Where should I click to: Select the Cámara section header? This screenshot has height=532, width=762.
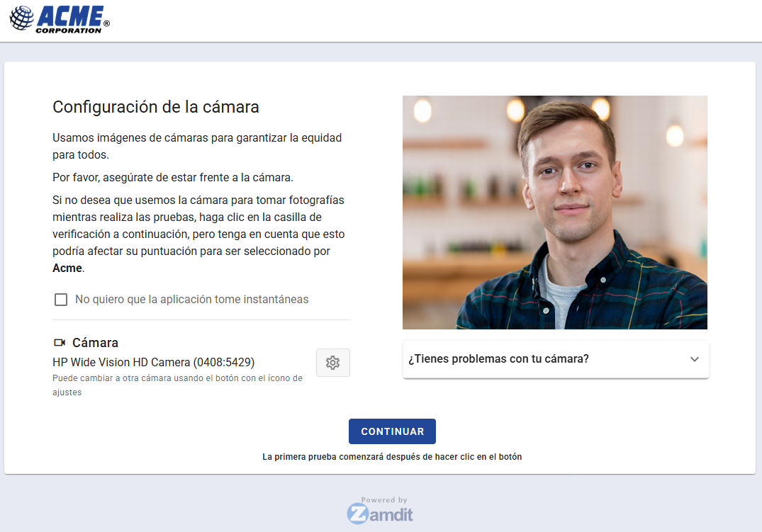pos(95,342)
